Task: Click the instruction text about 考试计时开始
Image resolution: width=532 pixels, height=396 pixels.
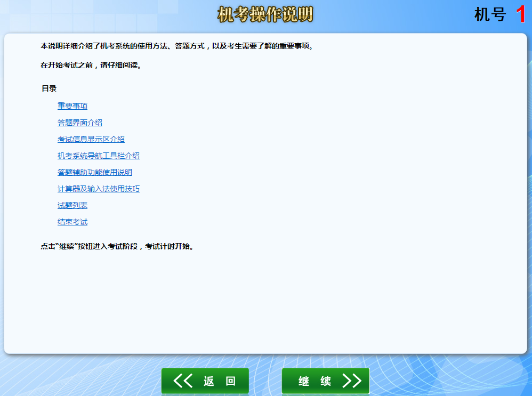Action: coord(117,247)
